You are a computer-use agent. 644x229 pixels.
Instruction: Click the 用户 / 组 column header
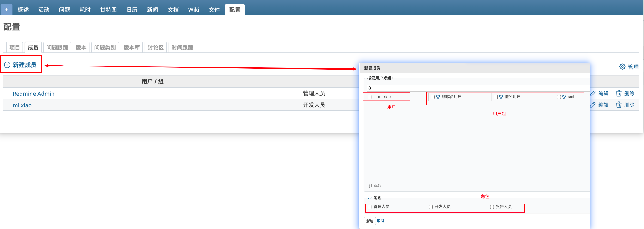[x=152, y=81]
